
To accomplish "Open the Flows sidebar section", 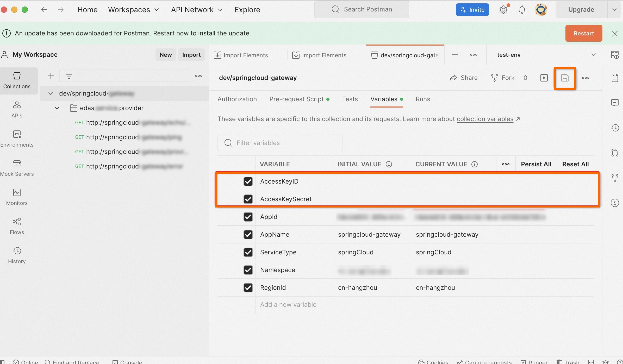I will [x=17, y=226].
